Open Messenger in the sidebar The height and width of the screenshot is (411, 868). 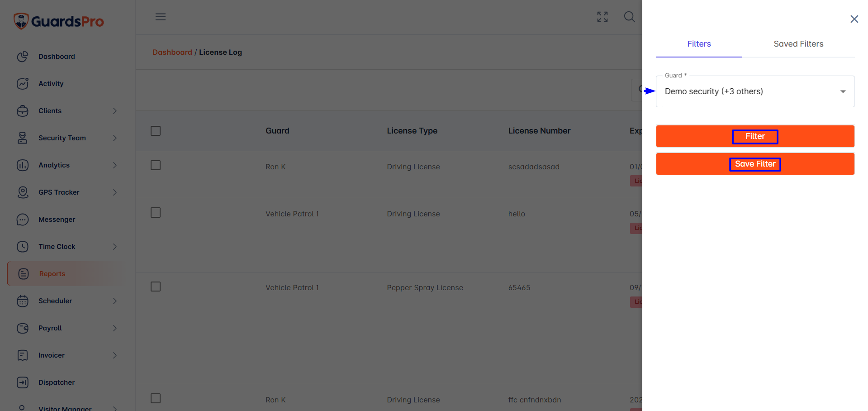[x=57, y=220]
